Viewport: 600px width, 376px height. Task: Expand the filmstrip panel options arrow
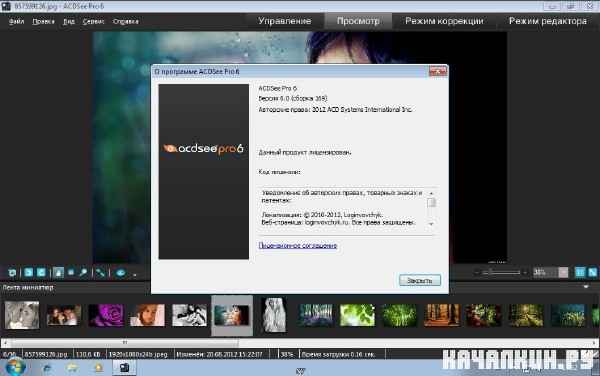click(586, 286)
